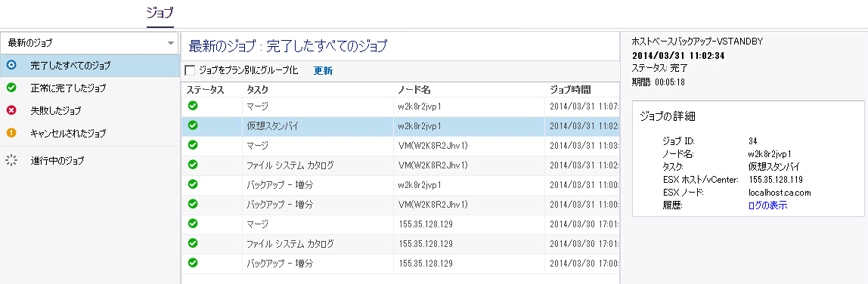Click the red X icon for 失敗したジョブ
Viewport: 868px width, 284px height.
tap(11, 110)
